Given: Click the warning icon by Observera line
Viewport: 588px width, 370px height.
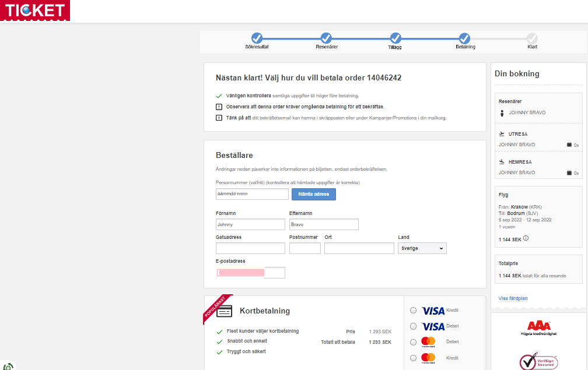Looking at the screenshot, I should 219,107.
